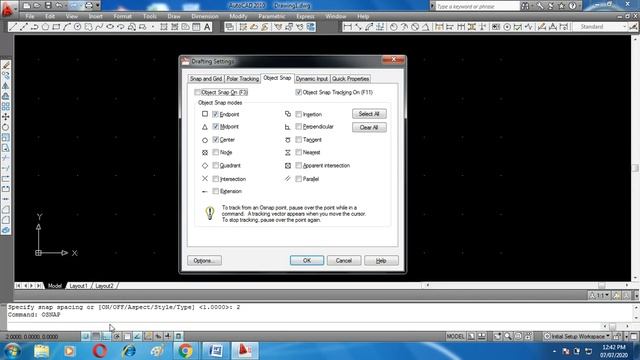Select the Multiline Text 'A' tool
This screenshot has height=360, width=640.
click(x=207, y=27)
